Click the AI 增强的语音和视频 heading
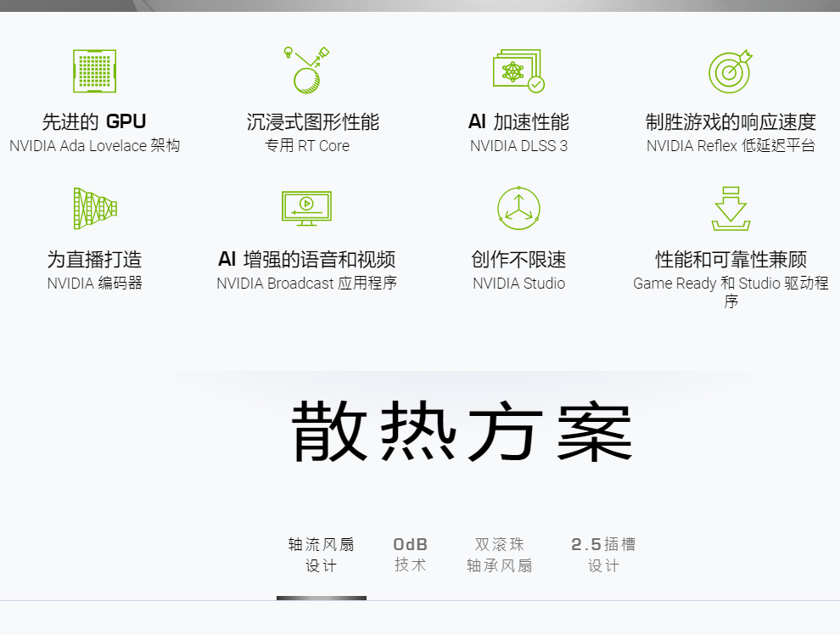840x635 pixels. pyautogui.click(x=306, y=260)
